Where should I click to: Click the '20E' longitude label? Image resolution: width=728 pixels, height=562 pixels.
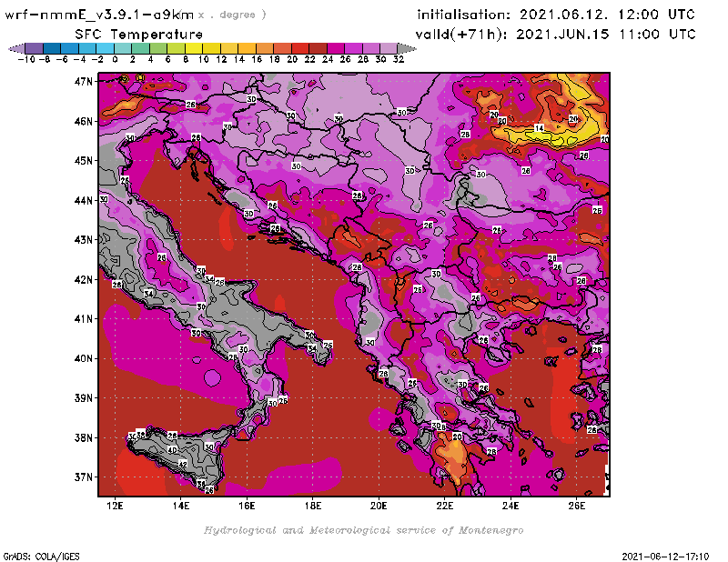point(379,506)
